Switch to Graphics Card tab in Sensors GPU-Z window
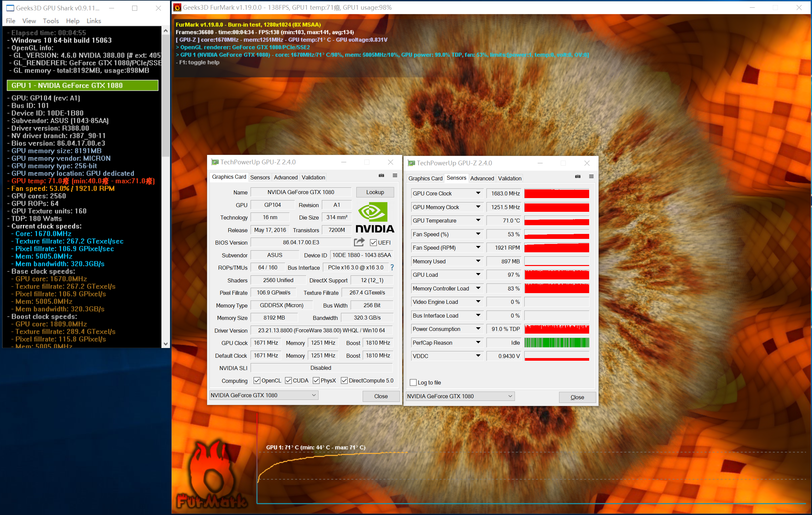The height and width of the screenshot is (515, 812). coord(425,178)
